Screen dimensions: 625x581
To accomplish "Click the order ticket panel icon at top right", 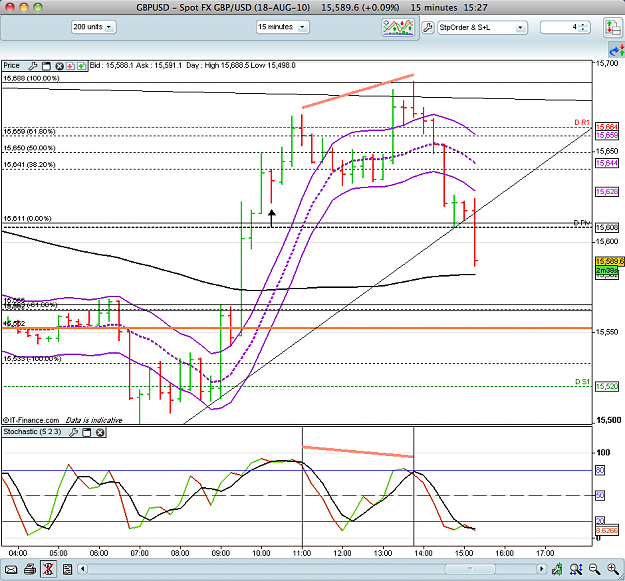I will 613,27.
